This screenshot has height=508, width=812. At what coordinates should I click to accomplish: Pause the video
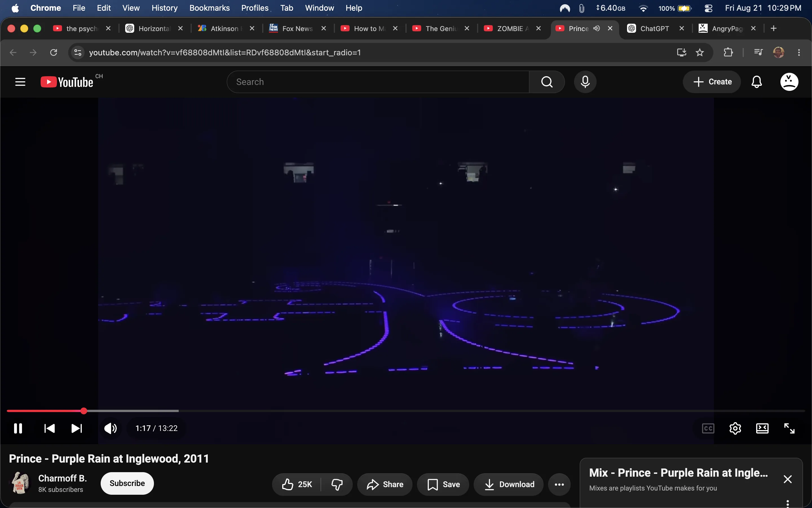[18, 428]
